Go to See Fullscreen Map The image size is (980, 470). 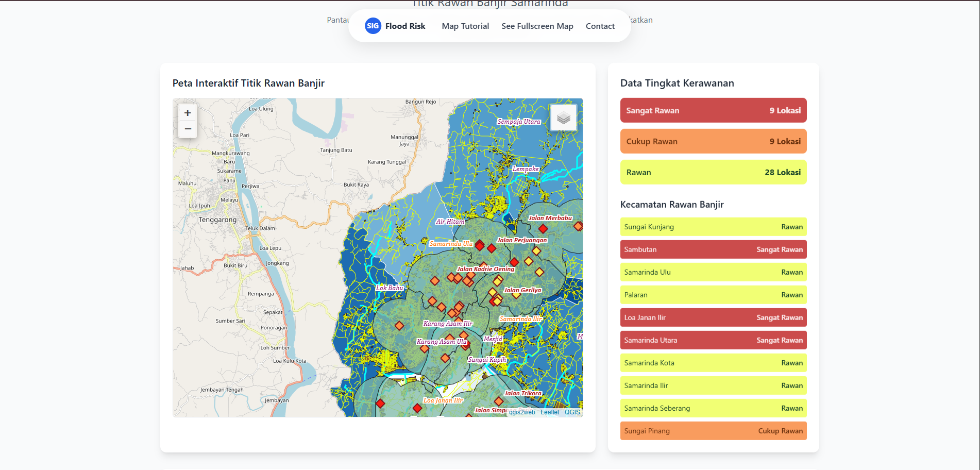click(x=537, y=26)
